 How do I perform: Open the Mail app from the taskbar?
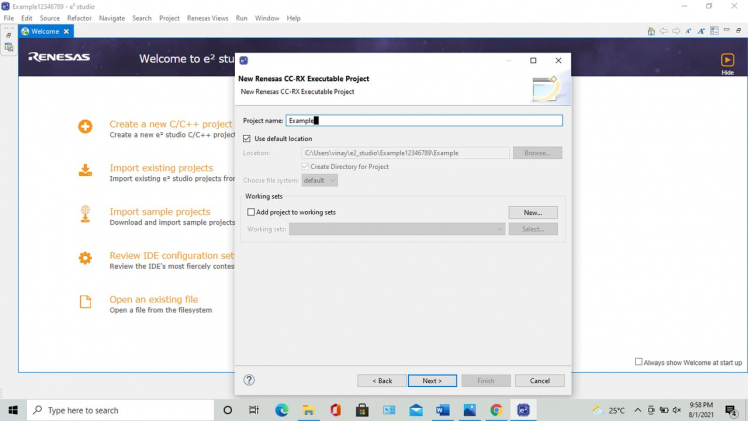[x=416, y=410]
